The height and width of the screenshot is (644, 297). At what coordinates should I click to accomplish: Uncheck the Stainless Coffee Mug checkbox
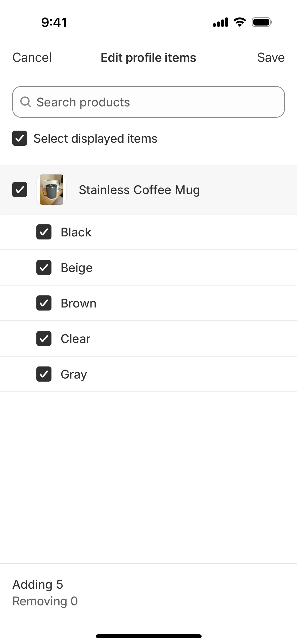tap(20, 190)
